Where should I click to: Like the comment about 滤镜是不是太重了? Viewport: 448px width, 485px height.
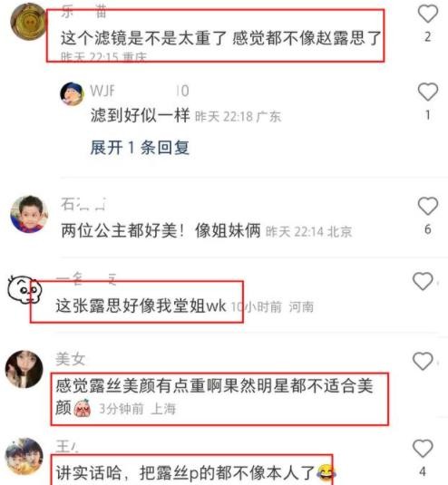click(x=428, y=14)
